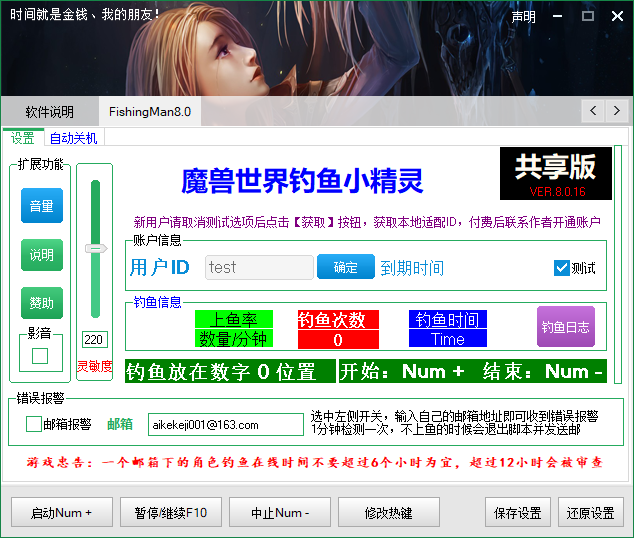Click the green 说明 button
Viewport: 634px width, 538px height.
pos(42,255)
